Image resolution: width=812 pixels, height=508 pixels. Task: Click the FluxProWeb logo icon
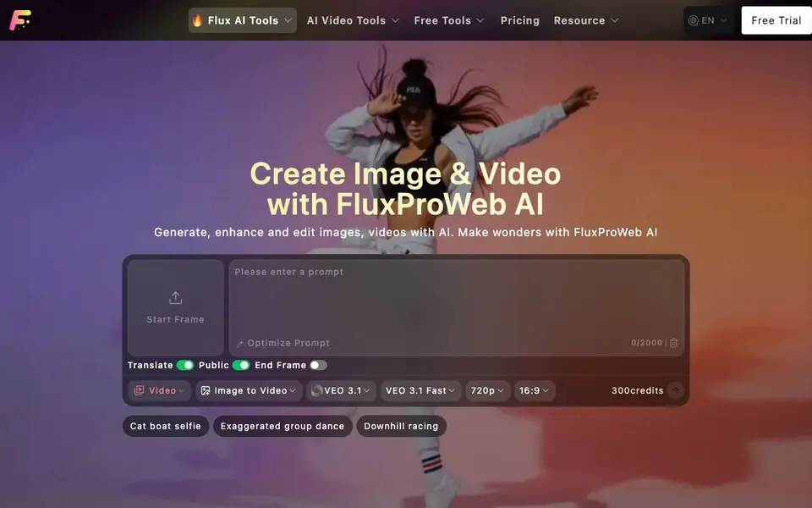pyautogui.click(x=20, y=20)
